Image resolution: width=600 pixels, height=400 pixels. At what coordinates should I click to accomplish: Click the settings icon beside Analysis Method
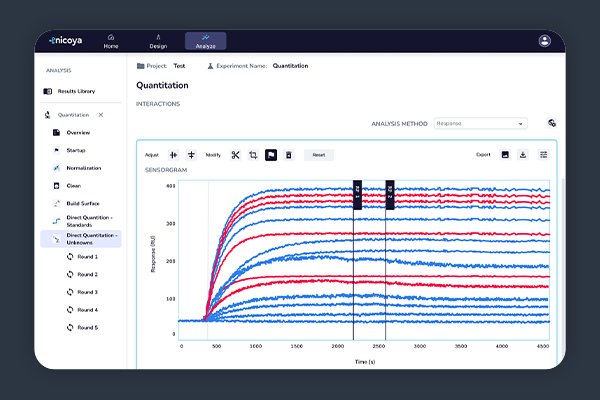[x=551, y=123]
